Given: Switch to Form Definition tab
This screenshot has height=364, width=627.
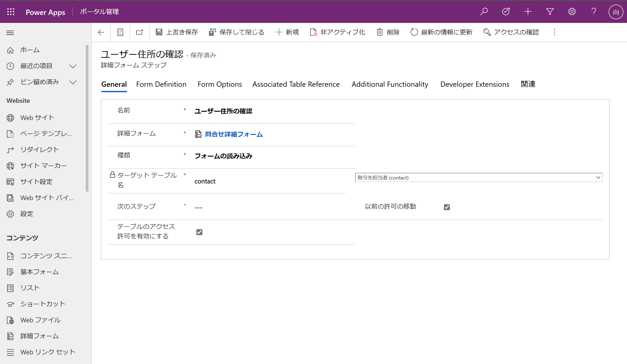Looking at the screenshot, I should tap(161, 84).
